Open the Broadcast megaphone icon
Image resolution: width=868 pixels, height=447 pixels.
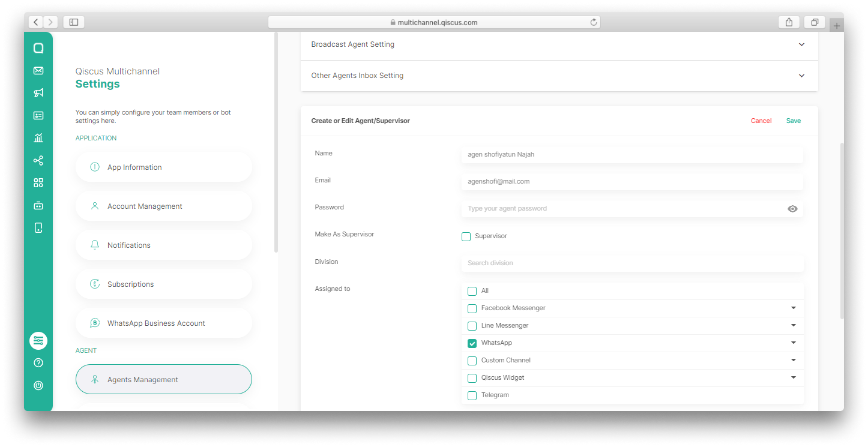point(38,93)
